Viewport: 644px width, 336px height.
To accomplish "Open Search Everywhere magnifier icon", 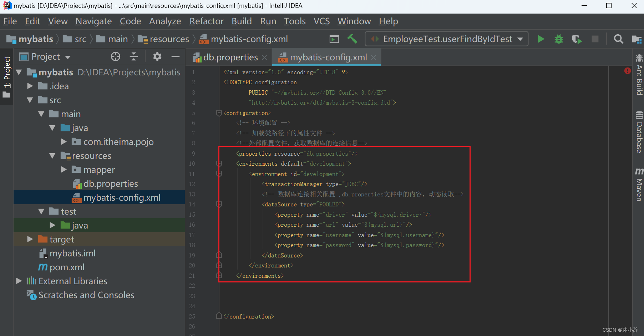I will [x=618, y=39].
